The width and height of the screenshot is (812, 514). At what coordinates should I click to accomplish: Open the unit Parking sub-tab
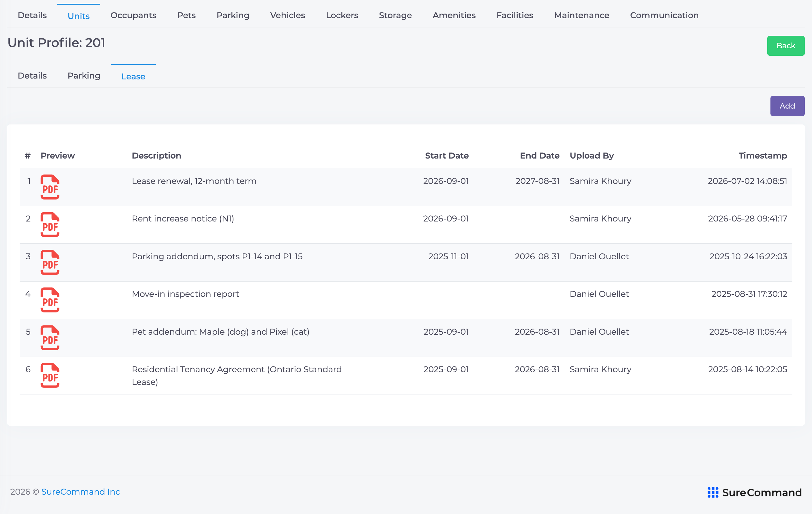point(84,76)
